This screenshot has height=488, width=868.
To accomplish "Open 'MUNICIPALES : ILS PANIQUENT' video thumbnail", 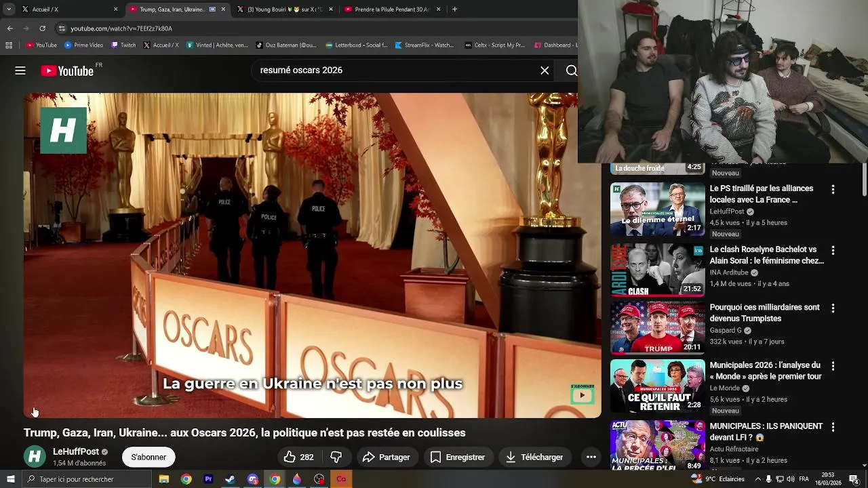I will click(x=657, y=445).
